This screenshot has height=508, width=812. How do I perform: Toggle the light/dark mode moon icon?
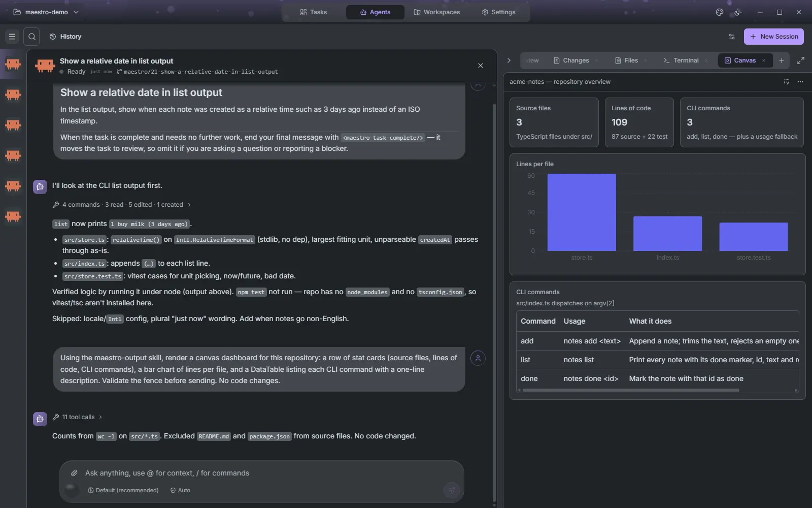738,12
